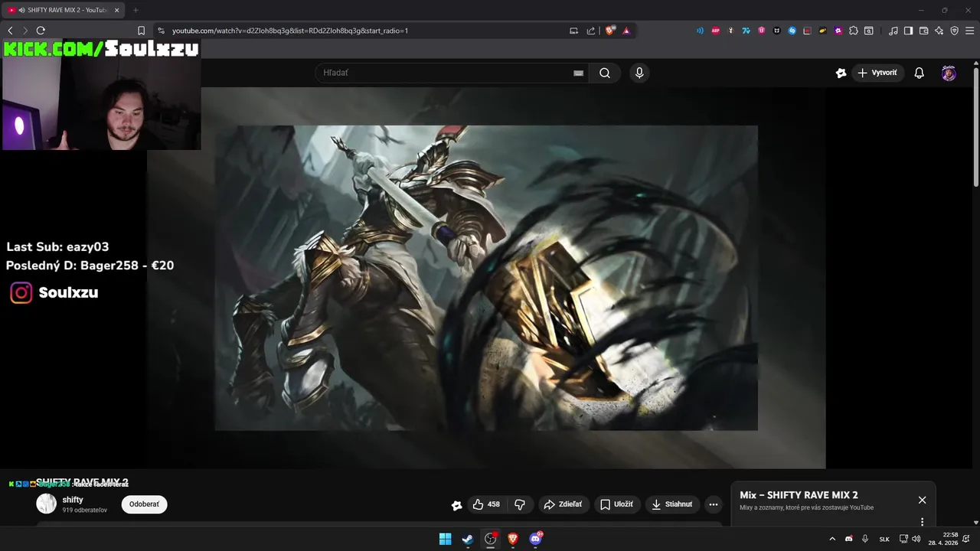The width and height of the screenshot is (980, 551).
Task: Subscribe with the Odoberať button
Action: (x=144, y=504)
